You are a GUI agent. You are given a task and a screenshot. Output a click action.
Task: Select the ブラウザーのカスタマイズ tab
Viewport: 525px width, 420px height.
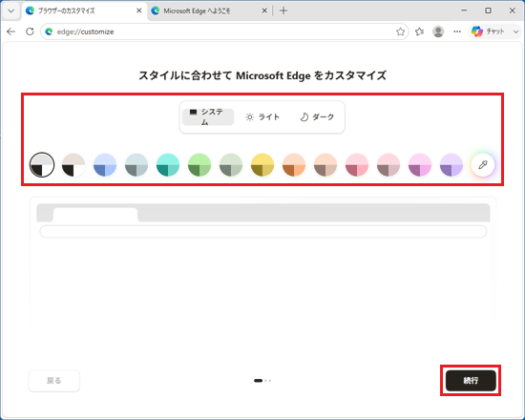84,11
